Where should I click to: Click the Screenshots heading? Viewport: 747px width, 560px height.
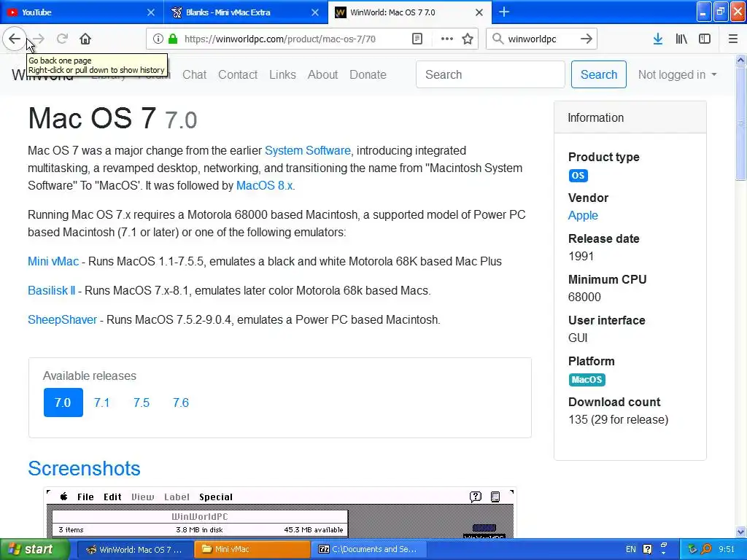85,469
